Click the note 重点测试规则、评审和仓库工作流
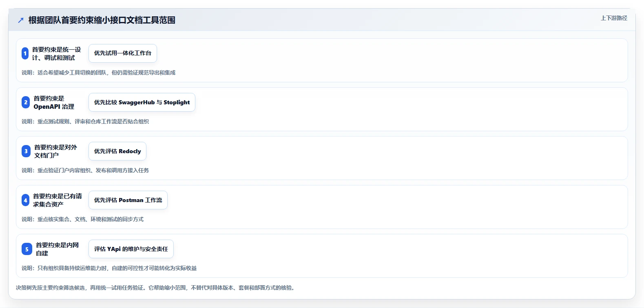 (x=85, y=121)
